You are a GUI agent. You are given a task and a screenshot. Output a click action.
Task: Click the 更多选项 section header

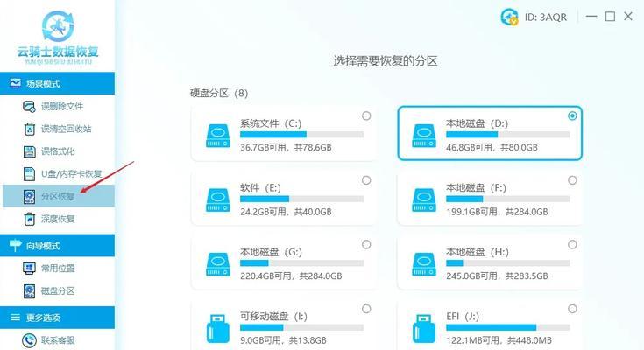click(x=57, y=318)
